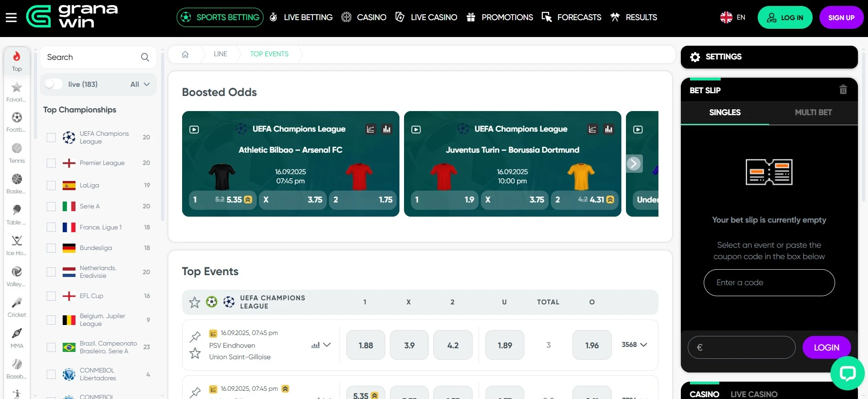
Task: Select odds 1.88 for PSV Eindhoven
Action: click(366, 345)
